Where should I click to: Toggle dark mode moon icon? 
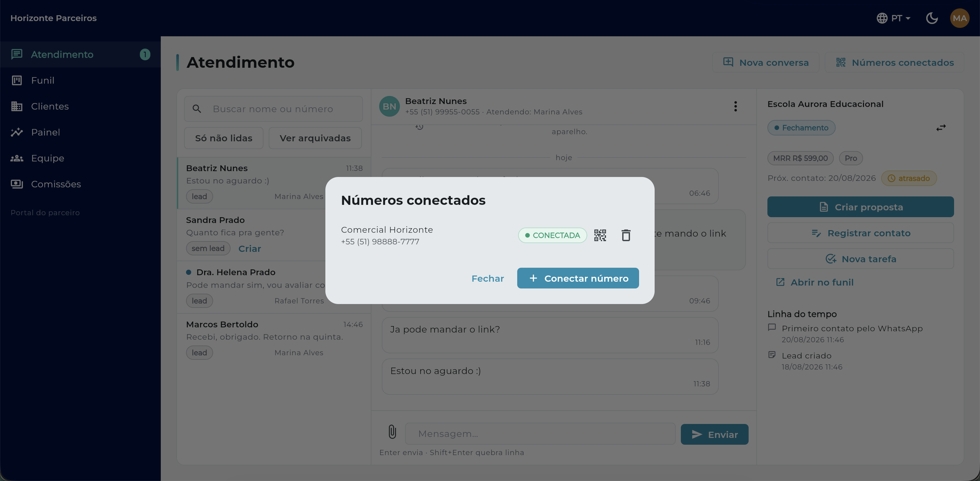932,18
